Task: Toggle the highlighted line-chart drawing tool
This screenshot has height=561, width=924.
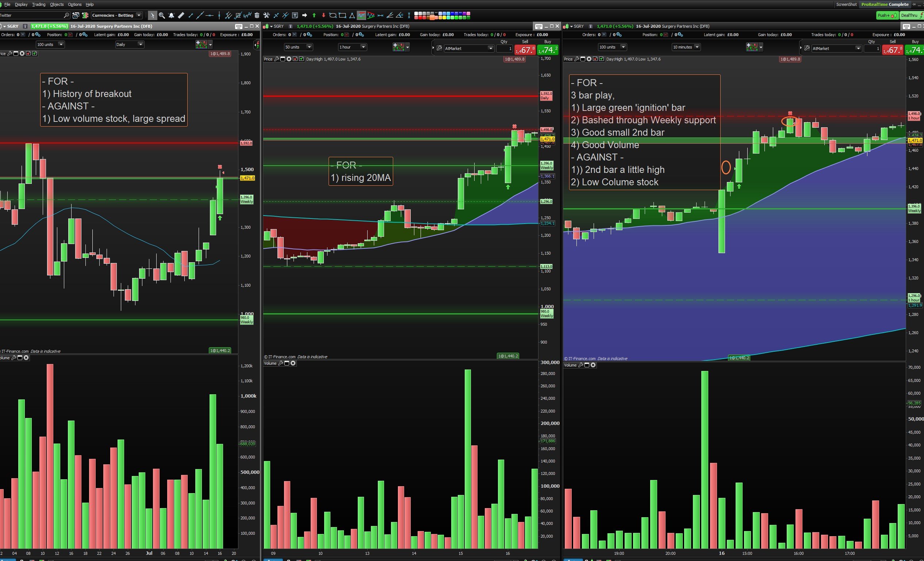Action: tap(361, 15)
